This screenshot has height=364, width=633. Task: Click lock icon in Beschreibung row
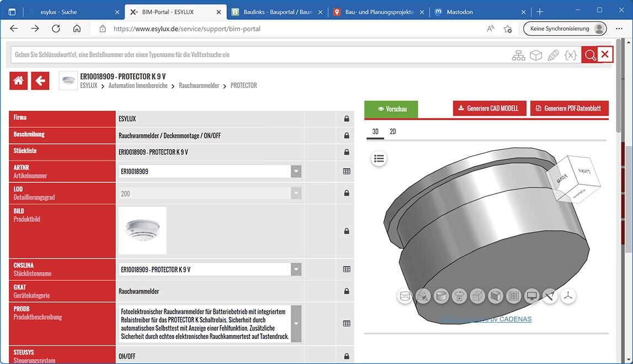tap(346, 135)
